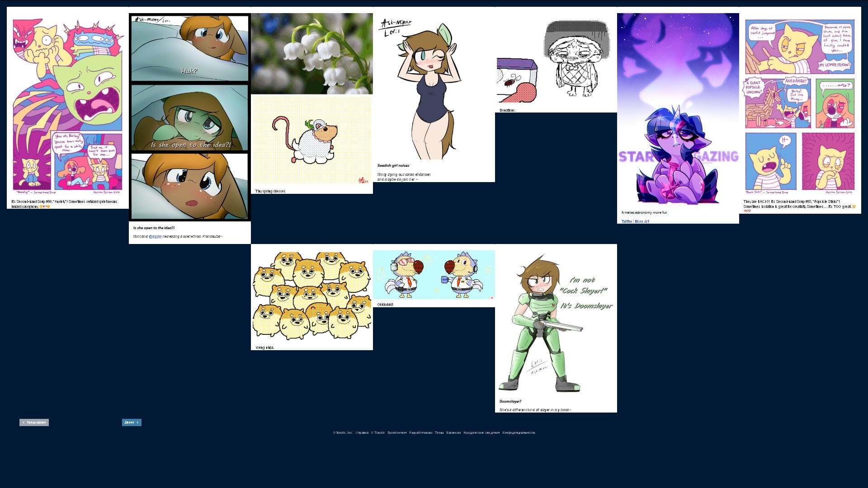Open the swimsuit girl 'Swedish girl noises' image
This screenshot has height=488, width=868.
(434, 86)
